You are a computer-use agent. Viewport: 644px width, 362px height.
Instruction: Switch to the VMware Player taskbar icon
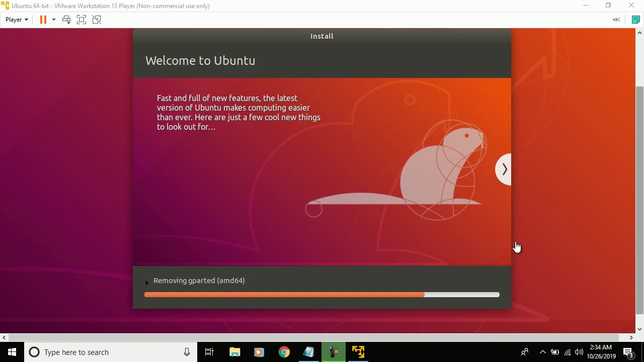358,352
